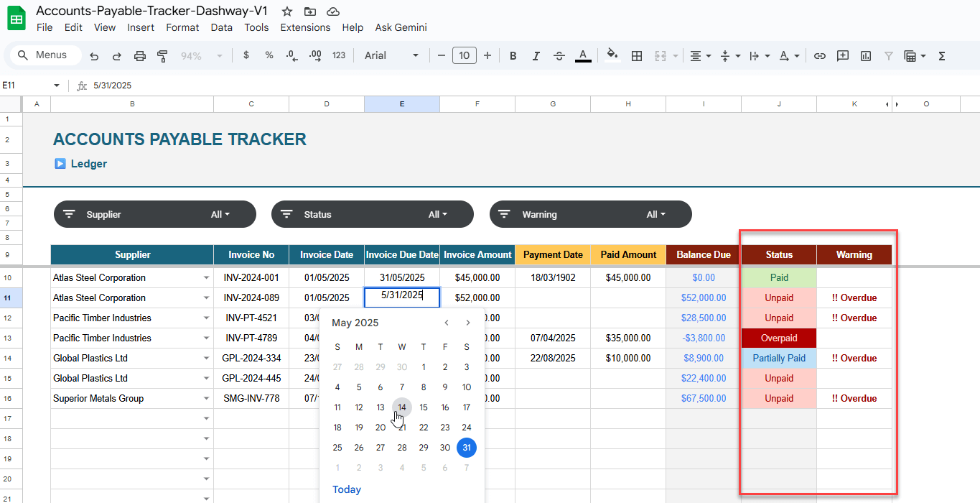
Task: Open the Extensions menu
Action: pyautogui.click(x=305, y=27)
